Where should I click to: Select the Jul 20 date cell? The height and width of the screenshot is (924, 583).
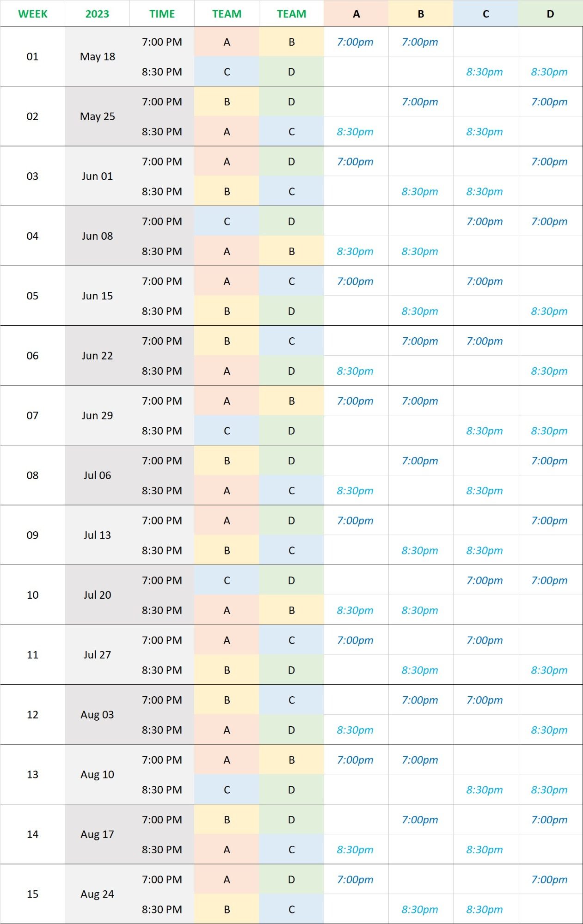point(97,595)
